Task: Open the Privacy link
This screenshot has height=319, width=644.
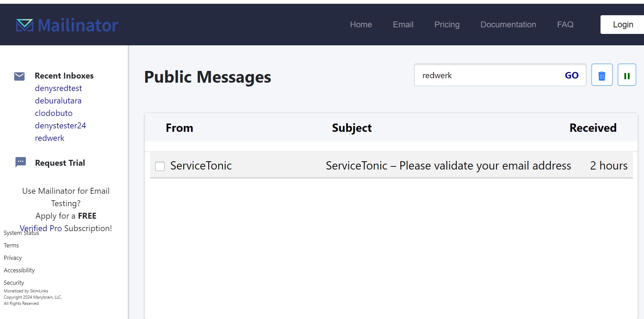Action: tap(13, 258)
